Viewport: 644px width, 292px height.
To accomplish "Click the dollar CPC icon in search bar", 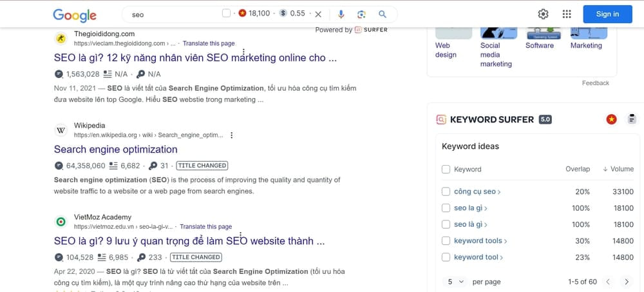I will (x=283, y=13).
